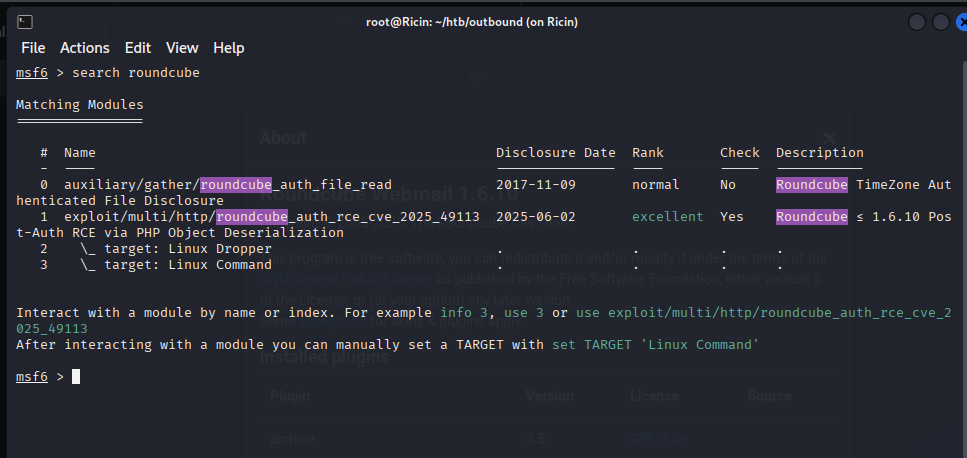This screenshot has width=967, height=458.
Task: Open the Help menu
Action: click(229, 48)
